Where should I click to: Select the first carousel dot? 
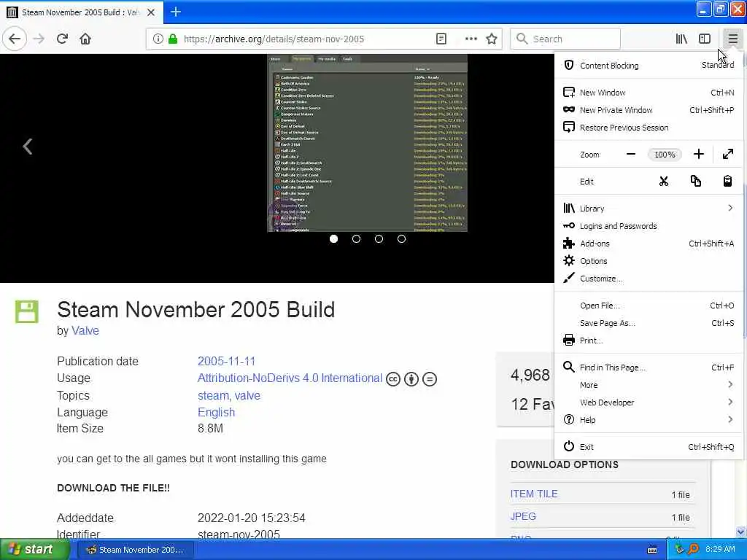pyautogui.click(x=333, y=238)
